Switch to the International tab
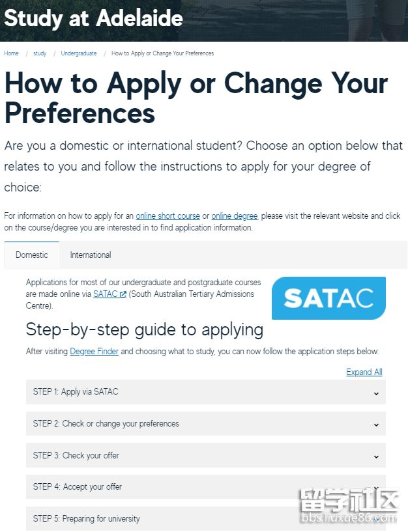Screen dimensions: 408x532 (91, 255)
